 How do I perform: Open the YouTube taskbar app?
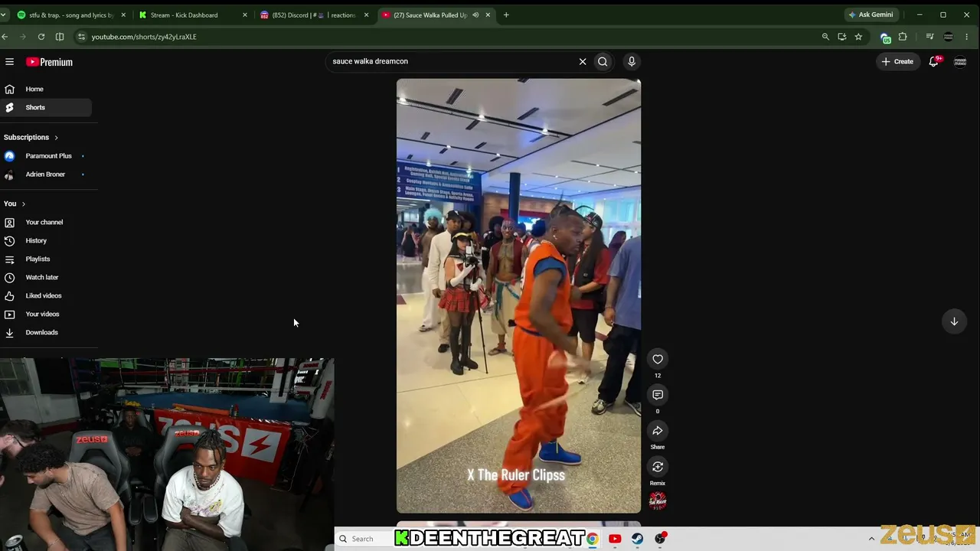tap(615, 539)
